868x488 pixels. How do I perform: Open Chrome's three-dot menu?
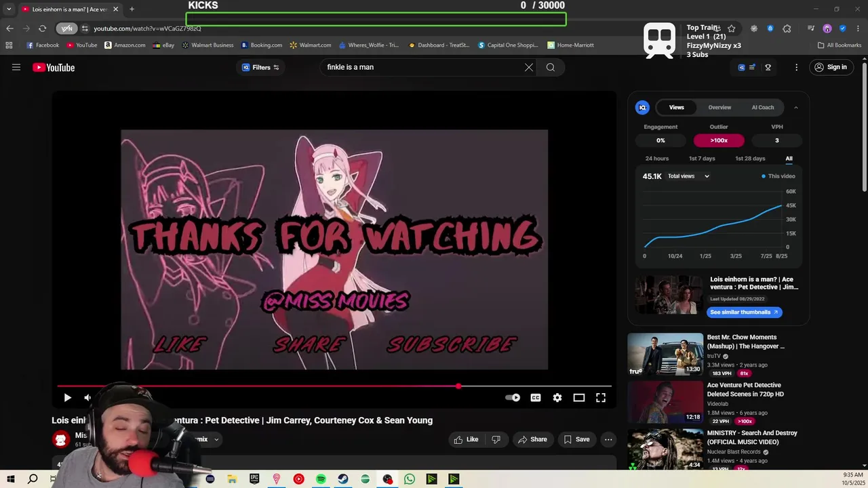tap(856, 28)
